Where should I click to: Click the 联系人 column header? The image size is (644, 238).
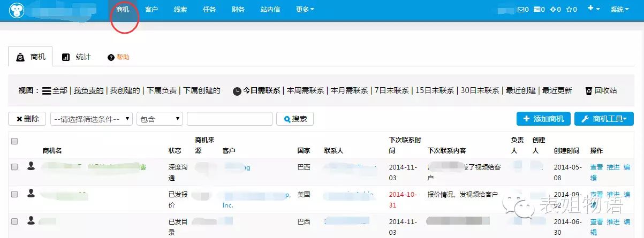334,151
